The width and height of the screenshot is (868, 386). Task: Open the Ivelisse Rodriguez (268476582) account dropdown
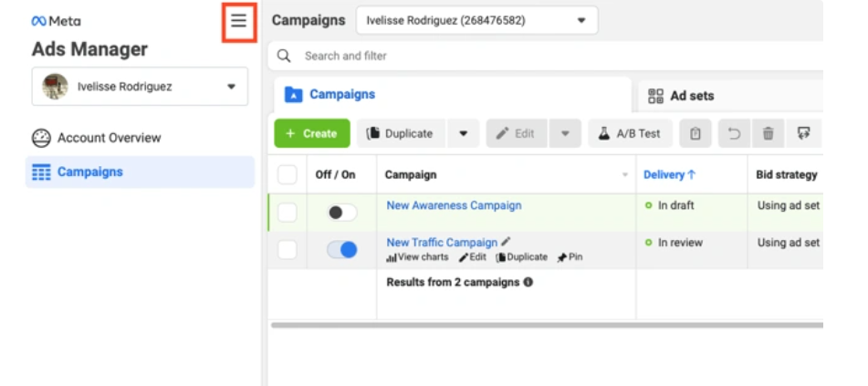tap(477, 20)
